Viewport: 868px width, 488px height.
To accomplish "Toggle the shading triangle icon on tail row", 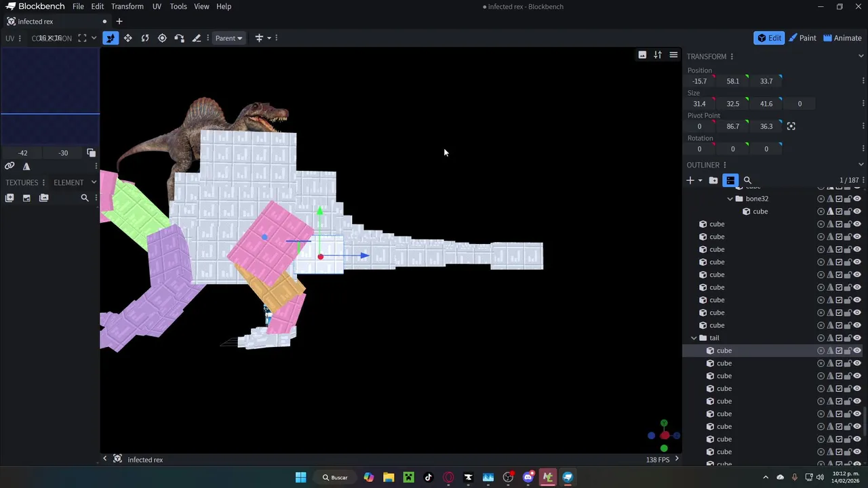I will click(830, 338).
